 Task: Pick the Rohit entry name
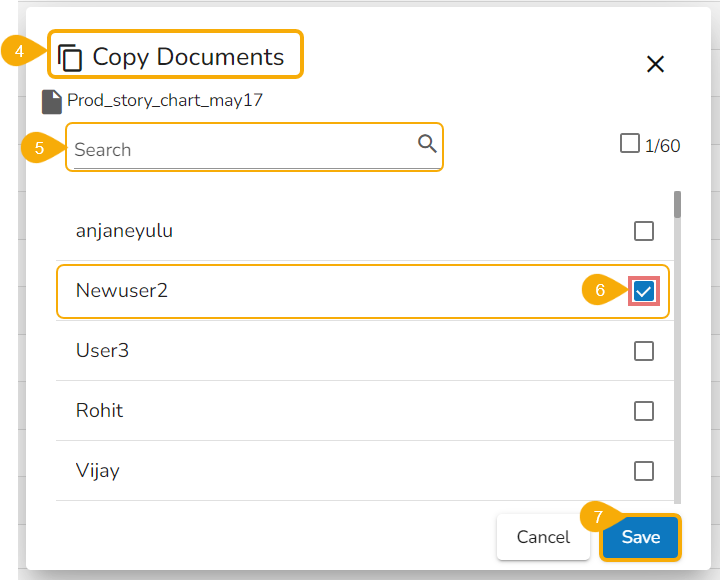[100, 411]
